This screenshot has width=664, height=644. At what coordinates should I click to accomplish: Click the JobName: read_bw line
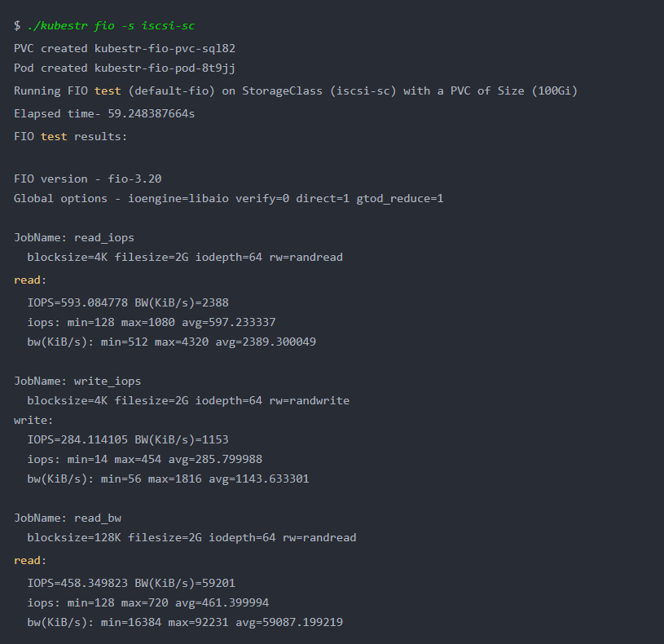[68, 518]
